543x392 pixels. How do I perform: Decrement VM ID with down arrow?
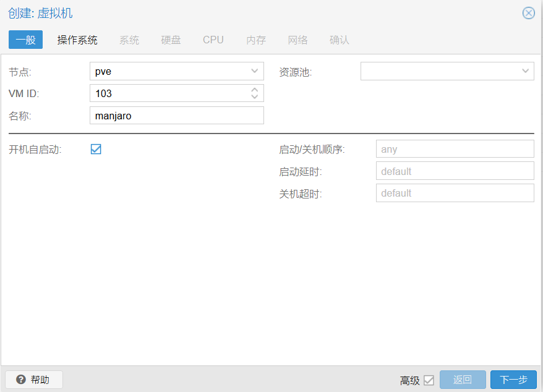click(x=255, y=97)
